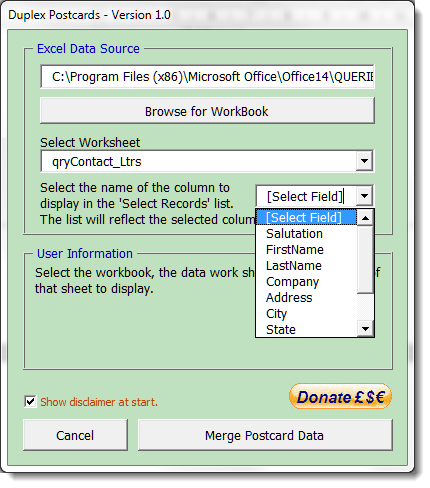Viewport: 430px width, 488px height.
Task: Choose Salutation from the field list
Action: (306, 234)
